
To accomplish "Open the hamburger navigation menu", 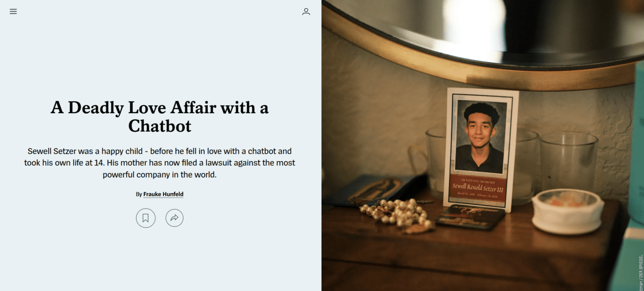I will (13, 12).
